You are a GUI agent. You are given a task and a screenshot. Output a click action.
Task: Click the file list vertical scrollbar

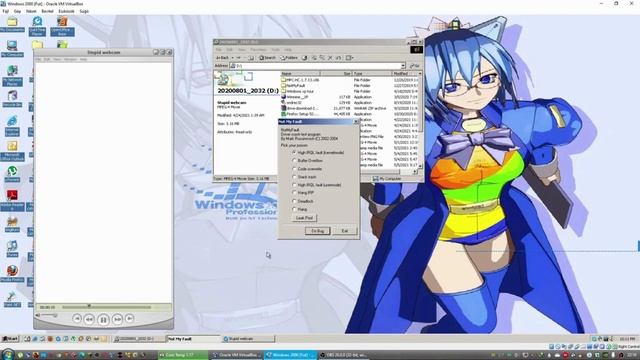[420, 121]
